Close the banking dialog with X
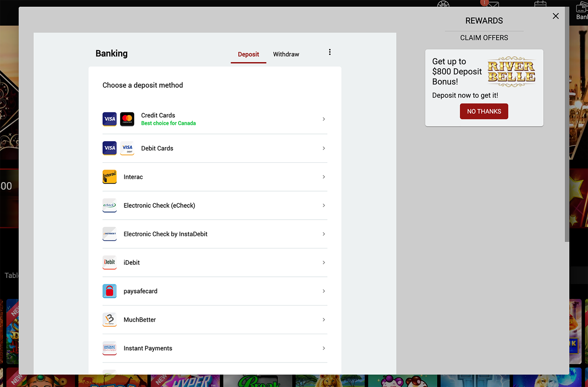 click(556, 16)
